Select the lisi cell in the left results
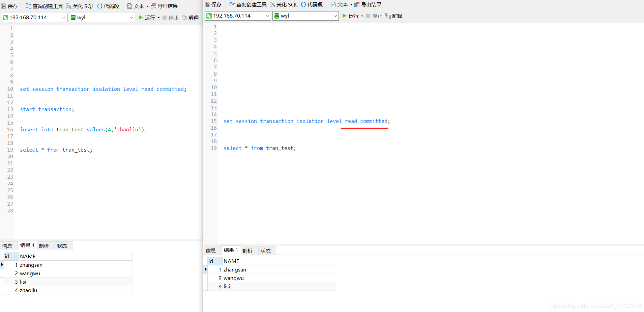 [x=76, y=282]
